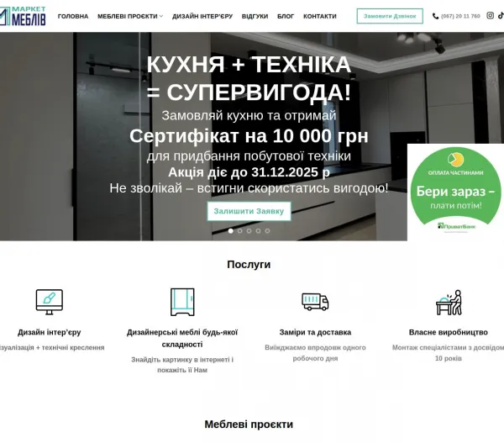Select the first slider dot
The height and width of the screenshot is (443, 504).
click(230, 230)
